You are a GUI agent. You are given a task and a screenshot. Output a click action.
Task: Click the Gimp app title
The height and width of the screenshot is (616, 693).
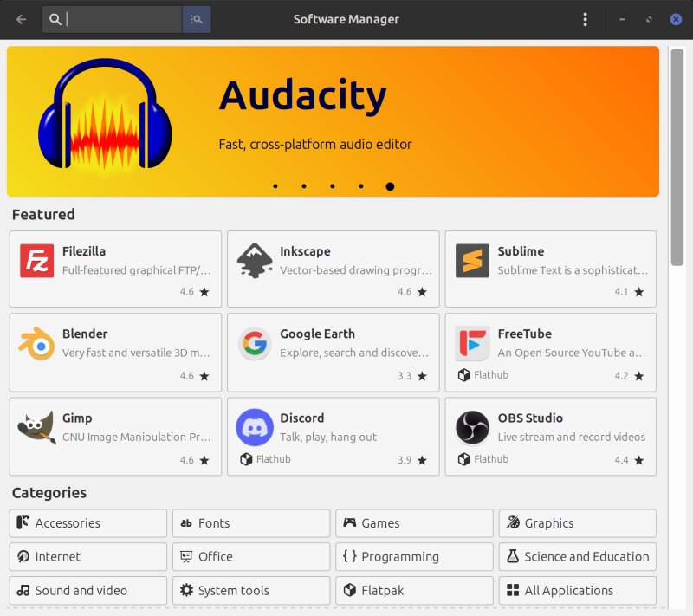(77, 418)
